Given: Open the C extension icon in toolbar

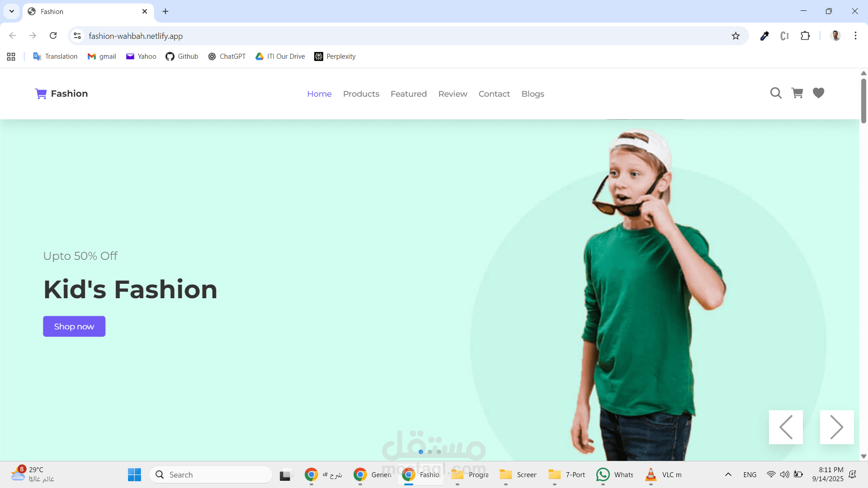Looking at the screenshot, I should click(784, 36).
